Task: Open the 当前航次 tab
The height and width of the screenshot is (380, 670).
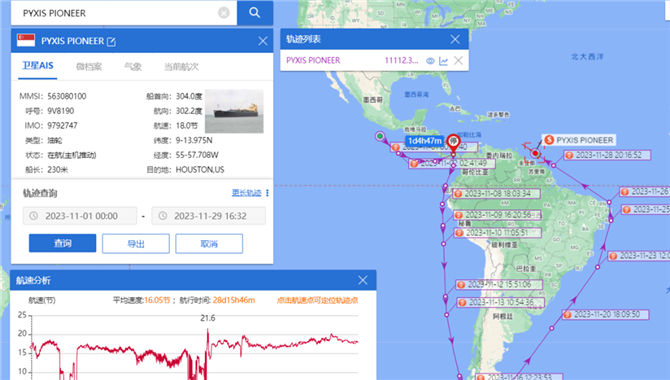Action: (x=181, y=67)
